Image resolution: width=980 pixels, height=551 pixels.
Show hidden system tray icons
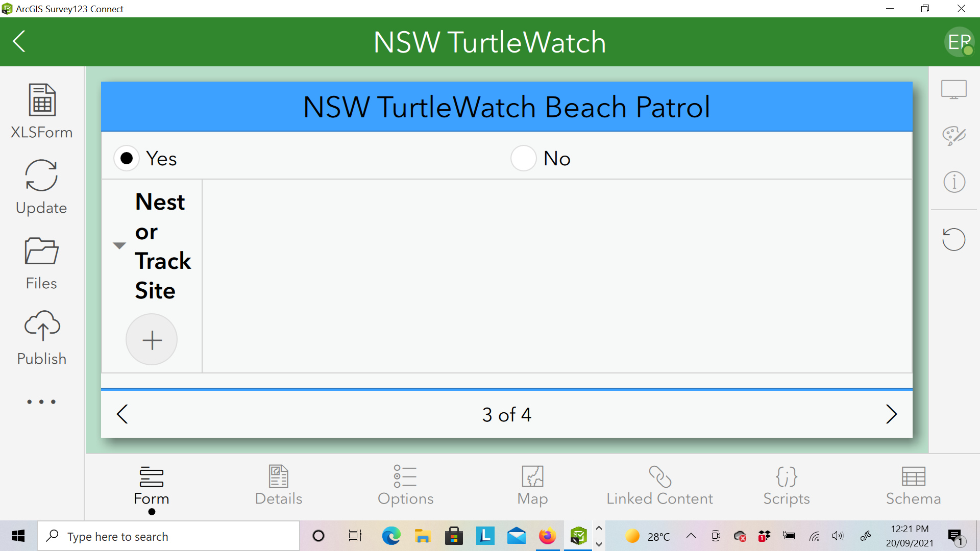(x=691, y=536)
